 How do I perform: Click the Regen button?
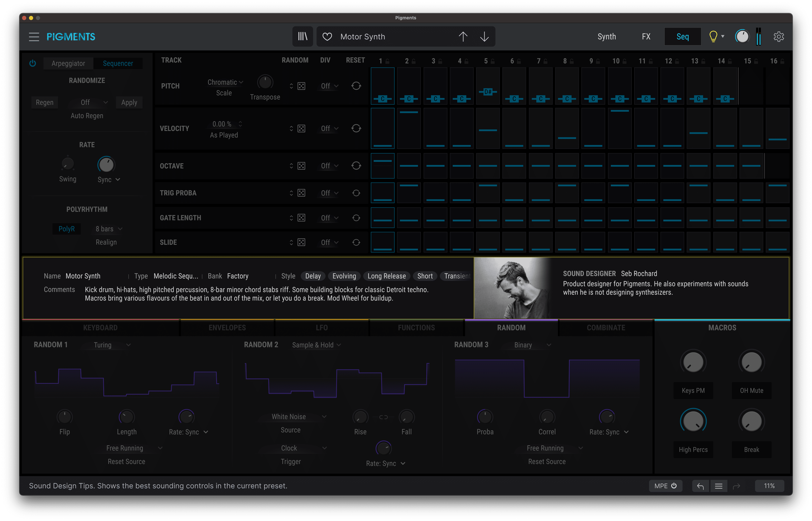[45, 102]
